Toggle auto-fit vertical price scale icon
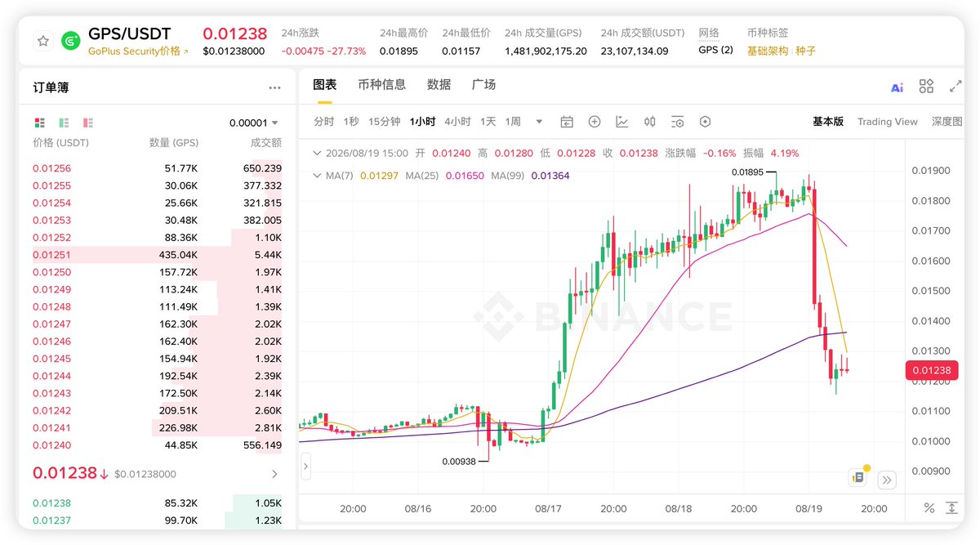The width and height of the screenshot is (980, 545). point(951,508)
